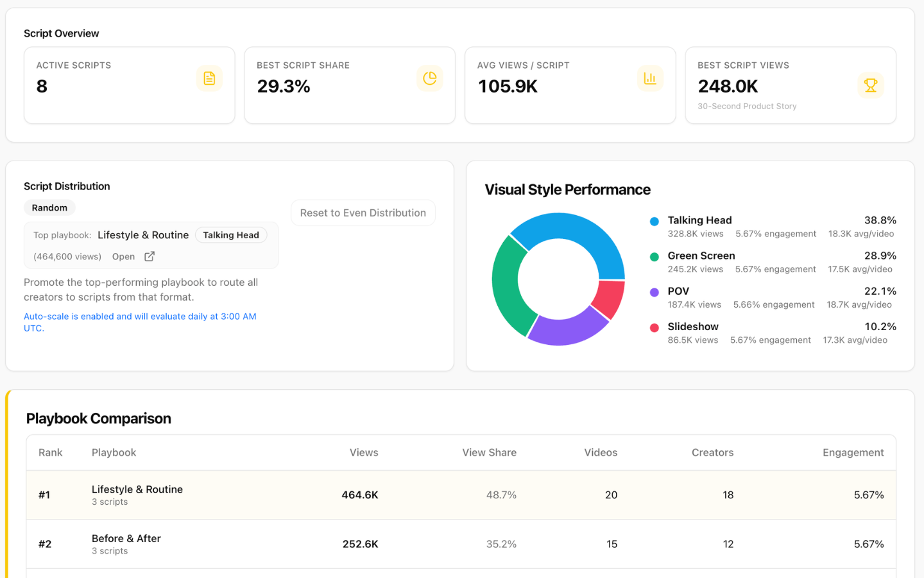
Task: Click the Views column header to sort
Action: [x=364, y=452]
